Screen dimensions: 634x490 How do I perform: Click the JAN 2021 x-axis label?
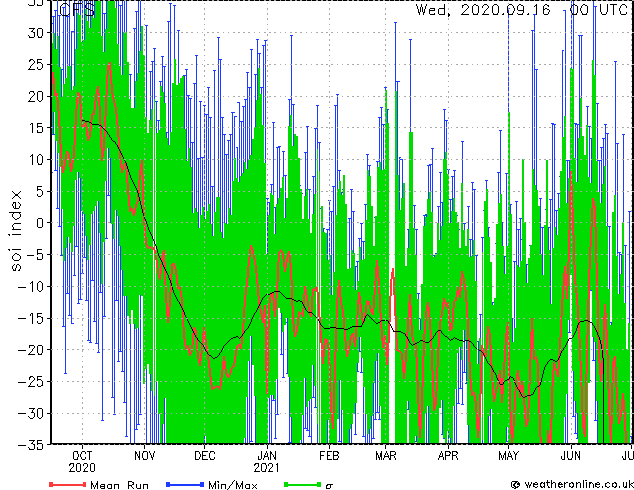(x=266, y=462)
